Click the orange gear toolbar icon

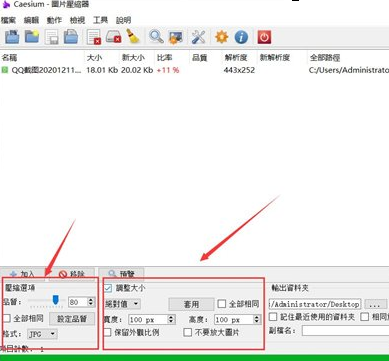(x=222, y=37)
